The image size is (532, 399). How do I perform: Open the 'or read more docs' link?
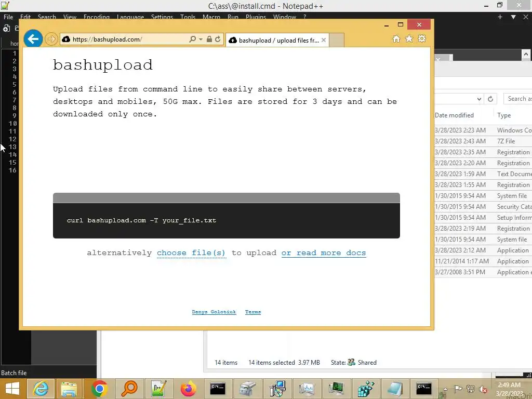[x=324, y=253]
